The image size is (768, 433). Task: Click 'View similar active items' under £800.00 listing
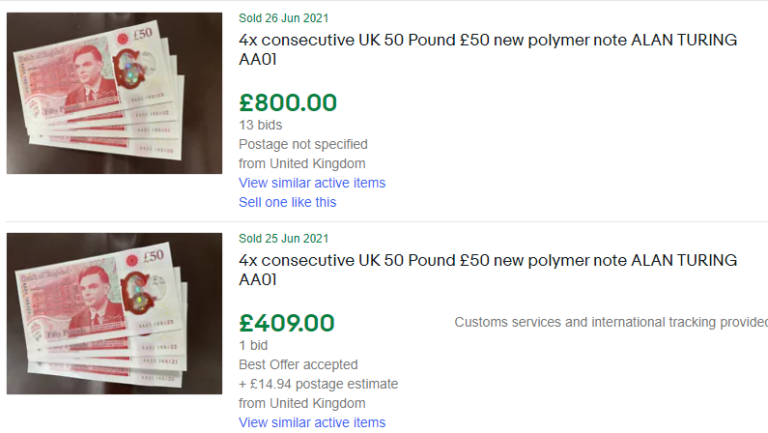tap(312, 183)
